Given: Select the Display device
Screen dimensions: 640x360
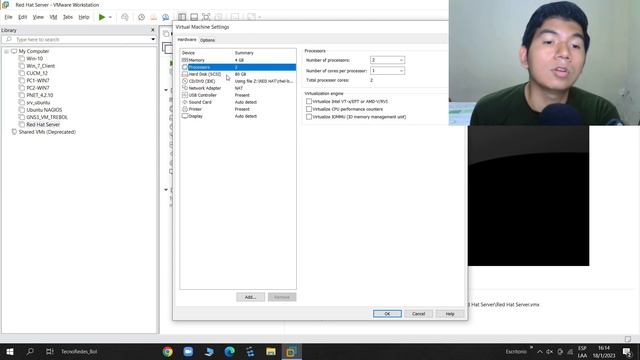Looking at the screenshot, I should (238, 116).
